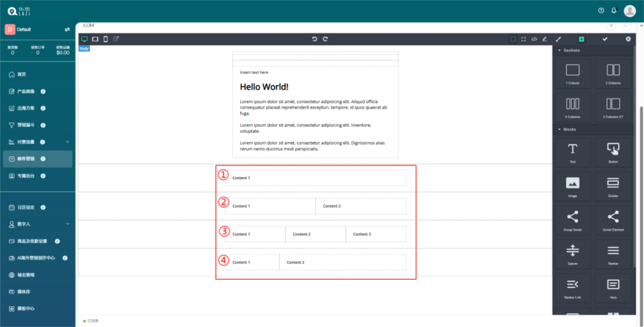
Task: Click the undo arrow in editor toolbar
Action: pos(314,39)
